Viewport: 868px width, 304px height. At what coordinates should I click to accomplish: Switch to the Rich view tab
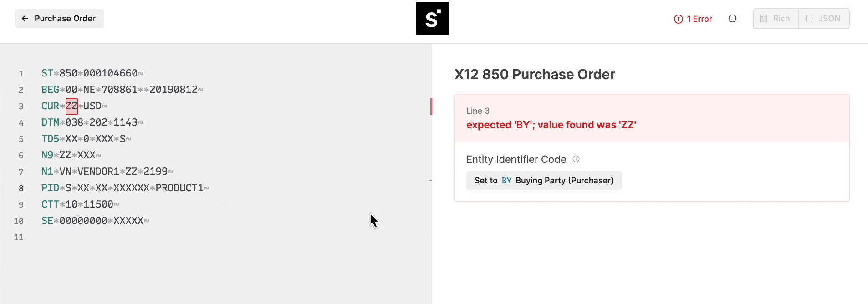[776, 19]
